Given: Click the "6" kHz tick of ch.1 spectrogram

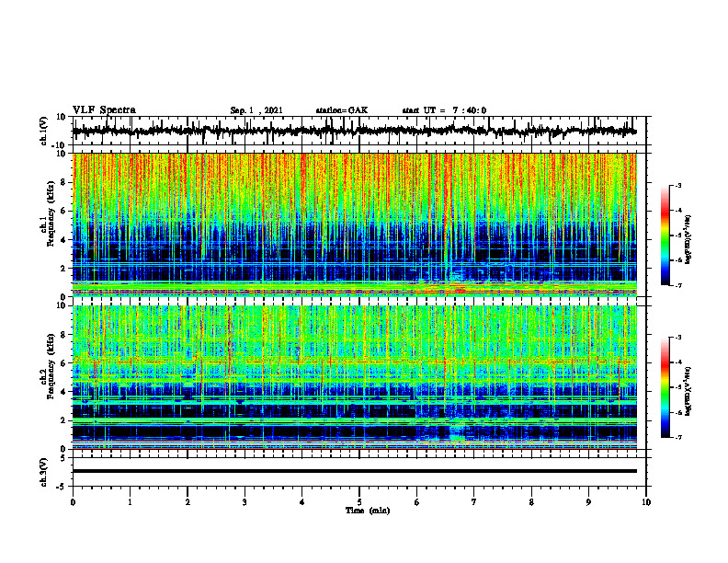Looking at the screenshot, I should coord(64,212).
